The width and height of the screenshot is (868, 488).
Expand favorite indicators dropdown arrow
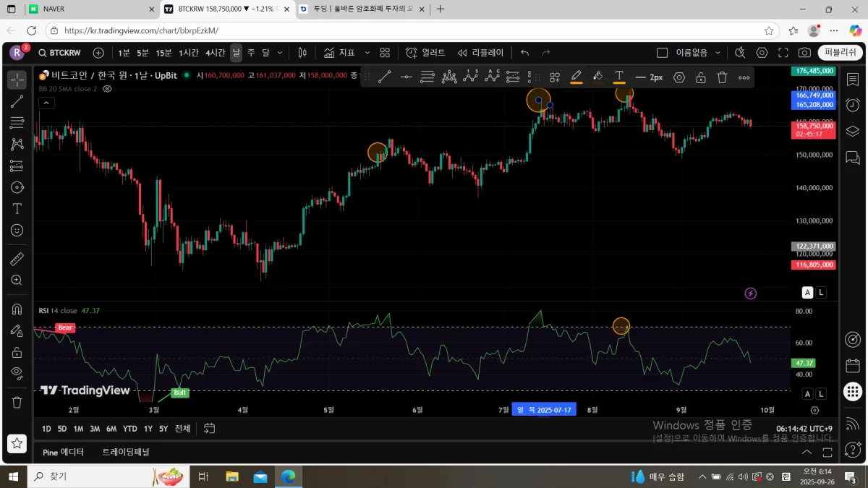(367, 53)
